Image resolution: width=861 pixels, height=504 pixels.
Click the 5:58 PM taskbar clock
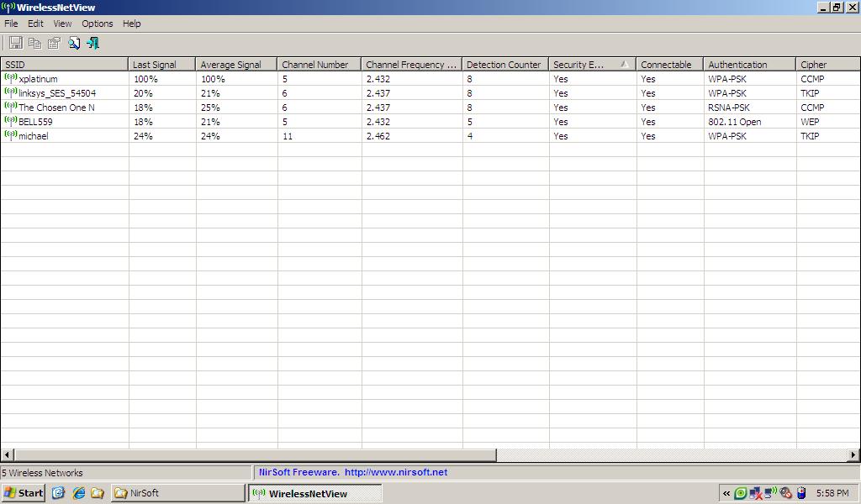(x=832, y=493)
